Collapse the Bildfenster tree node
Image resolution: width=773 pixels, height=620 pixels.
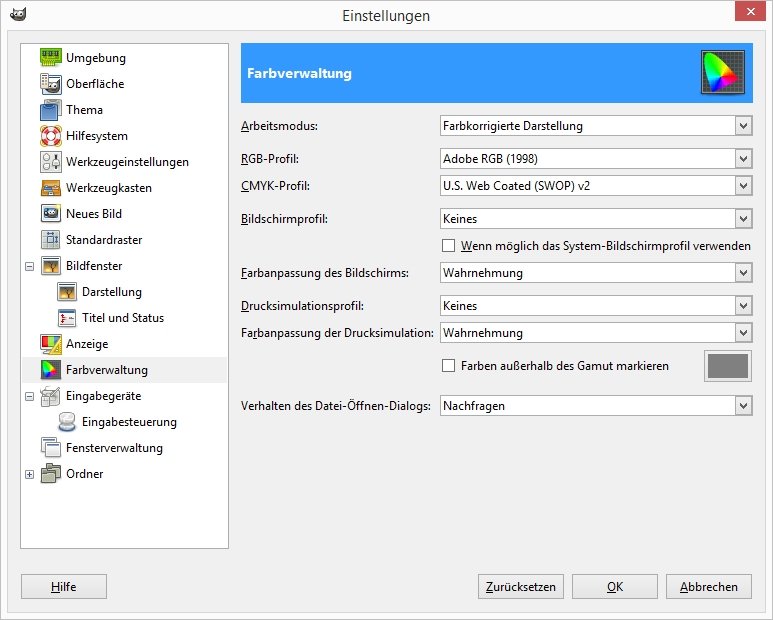[x=29, y=266]
